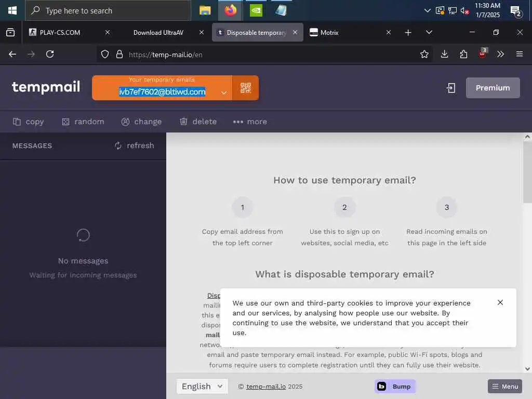Delete the current temporary email
Viewport: 532px width, 399px height.
198,122
